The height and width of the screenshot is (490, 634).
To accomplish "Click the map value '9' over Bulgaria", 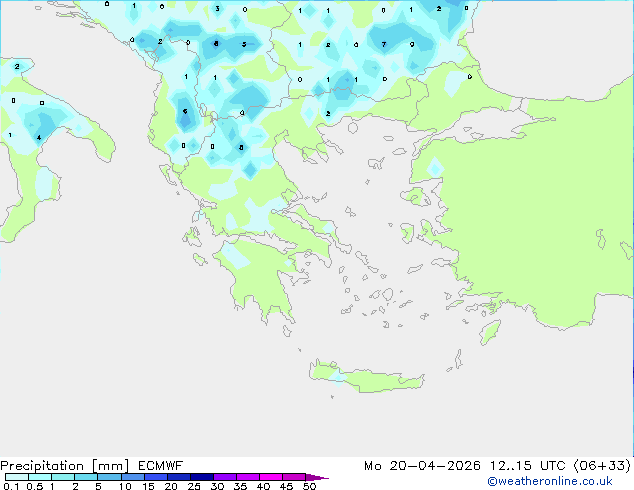I will pyautogui.click(x=412, y=44).
